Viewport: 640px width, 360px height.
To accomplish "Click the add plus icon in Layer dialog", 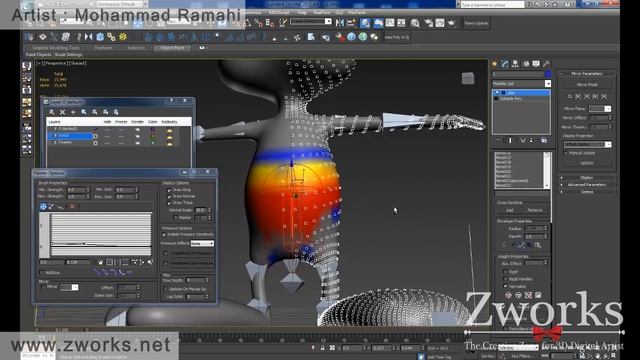I will pos(73,112).
